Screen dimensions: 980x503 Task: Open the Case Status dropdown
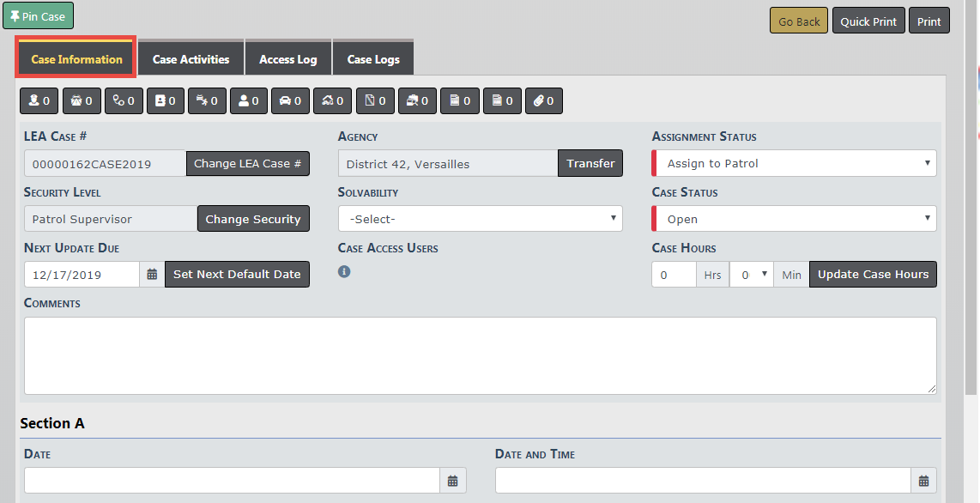point(794,219)
